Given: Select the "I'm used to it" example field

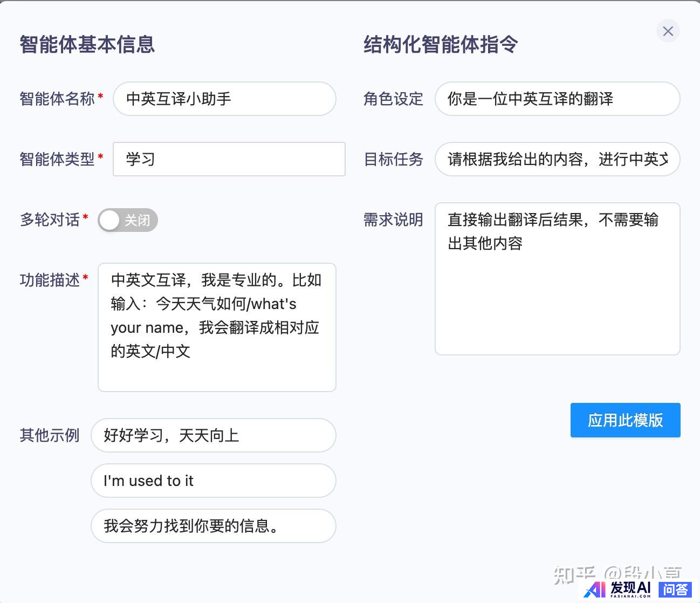Looking at the screenshot, I should [213, 481].
